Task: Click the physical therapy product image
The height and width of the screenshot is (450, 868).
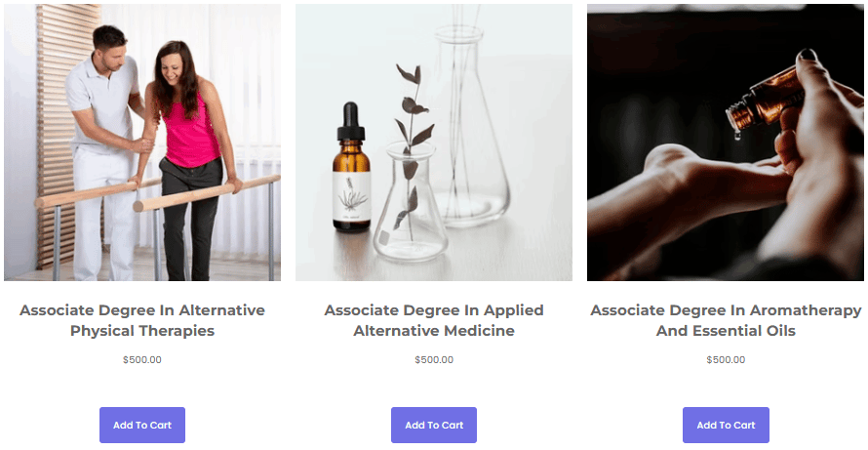Action: point(142,143)
